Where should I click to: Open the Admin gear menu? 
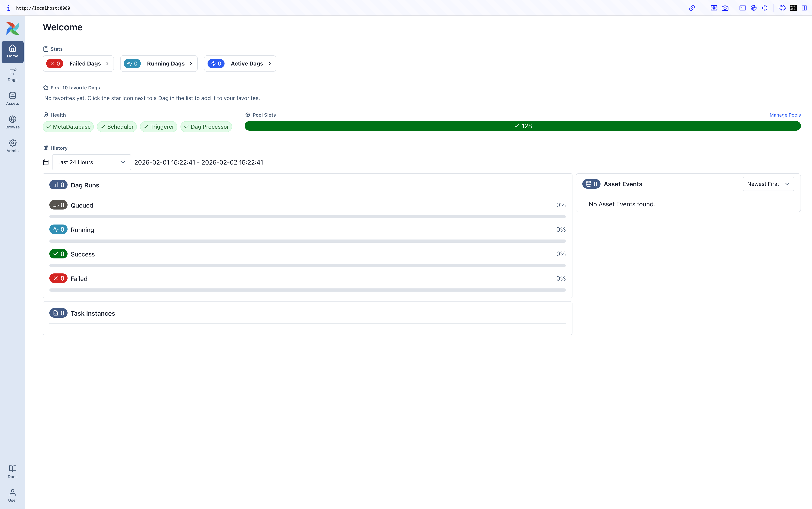12,146
